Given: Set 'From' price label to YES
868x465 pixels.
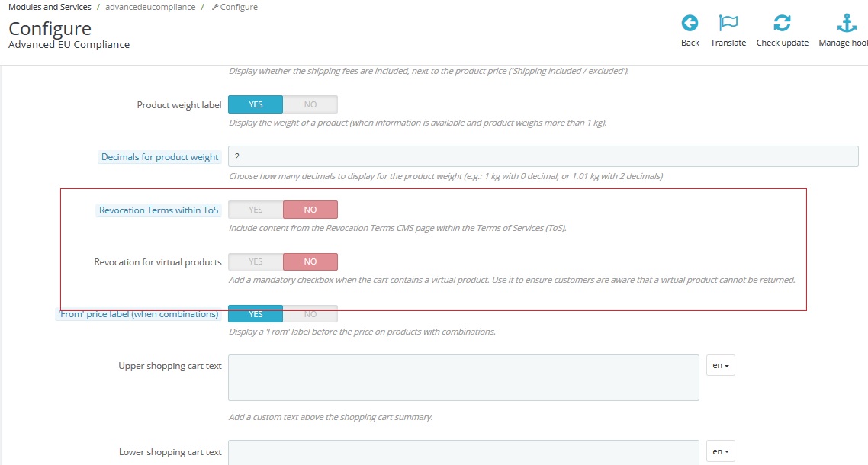Looking at the screenshot, I should coord(256,314).
